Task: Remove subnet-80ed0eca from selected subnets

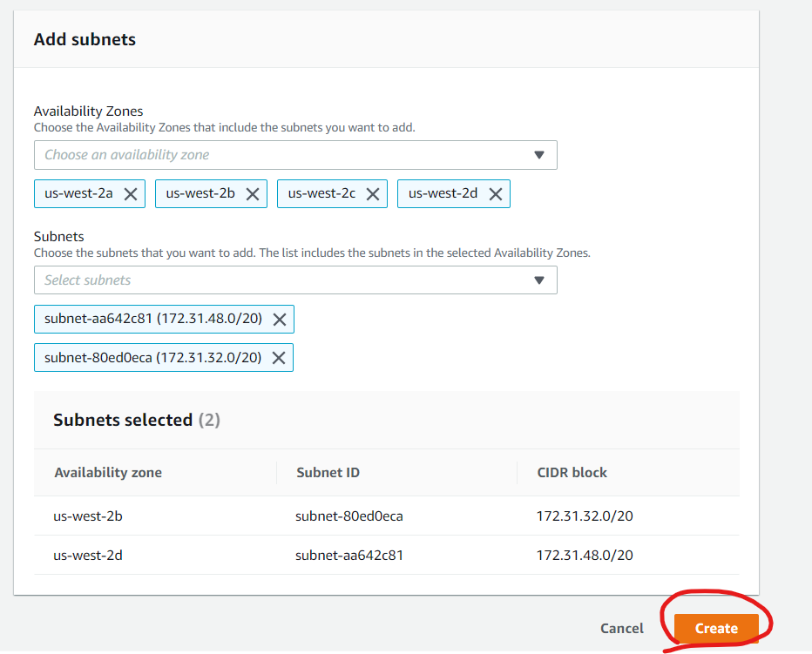Action: click(279, 358)
